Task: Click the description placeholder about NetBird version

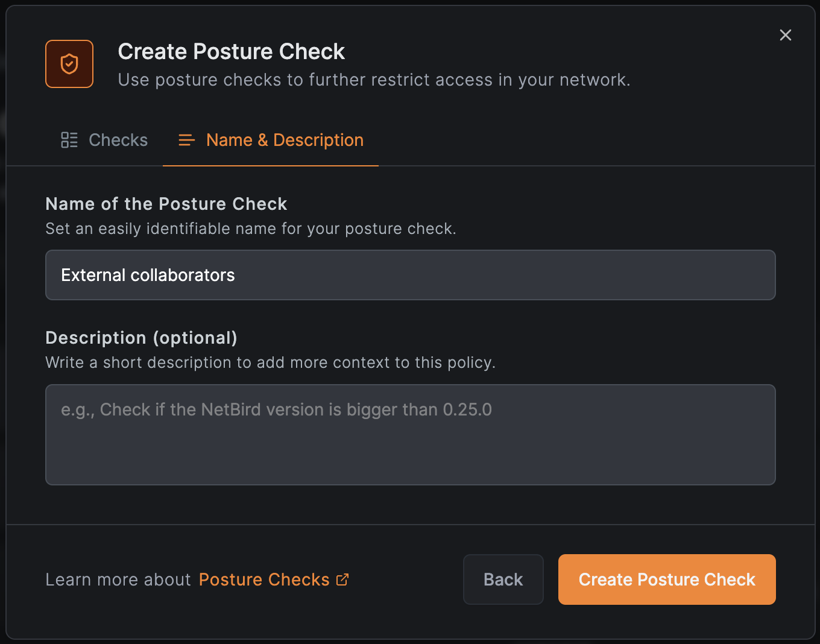Action: [276, 409]
